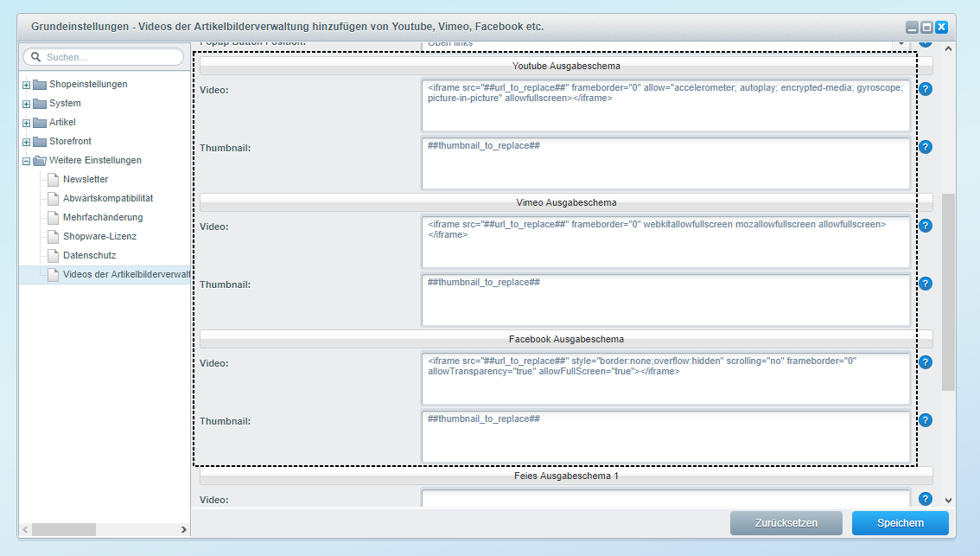
Task: Click into the Facebook Thumbnail textarea
Action: [x=665, y=437]
